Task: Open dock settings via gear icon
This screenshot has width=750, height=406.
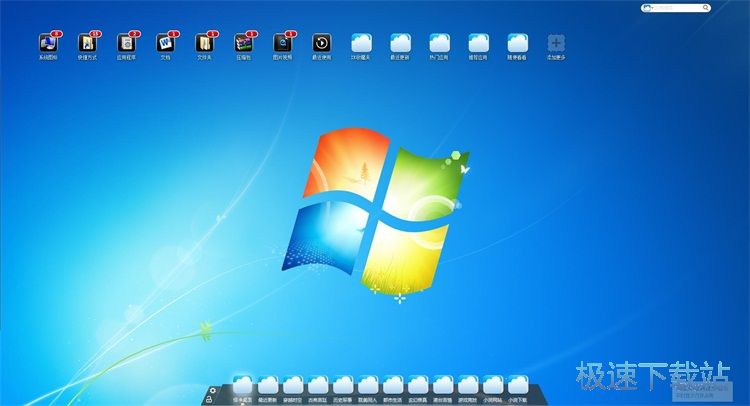Action: 213,390
